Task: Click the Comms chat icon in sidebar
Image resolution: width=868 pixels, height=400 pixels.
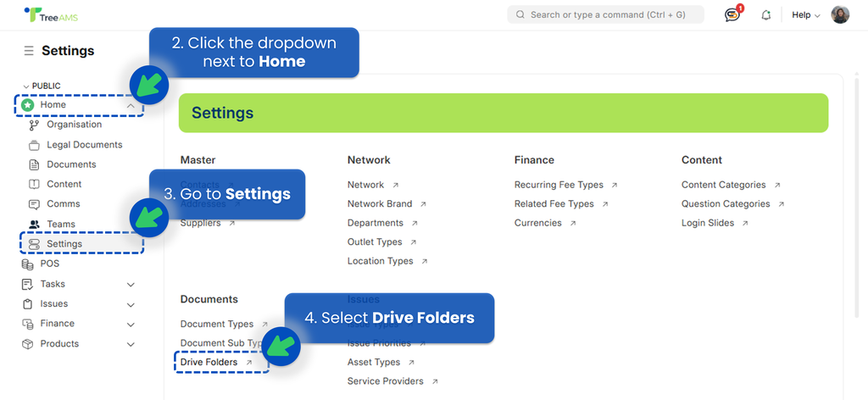Action: (x=34, y=204)
